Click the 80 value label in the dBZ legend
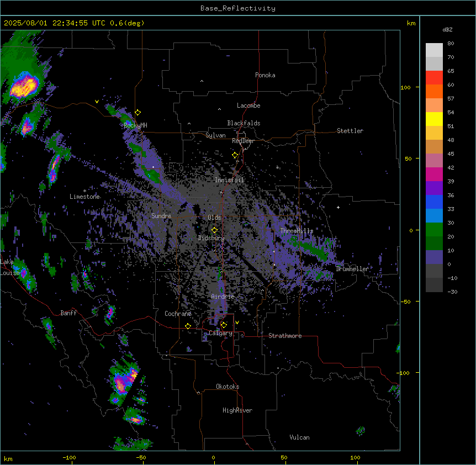The width and height of the screenshot is (476, 465). click(451, 44)
